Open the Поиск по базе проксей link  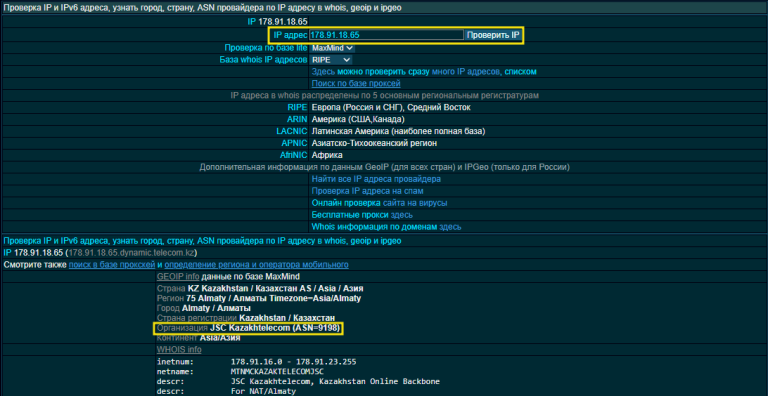point(356,83)
